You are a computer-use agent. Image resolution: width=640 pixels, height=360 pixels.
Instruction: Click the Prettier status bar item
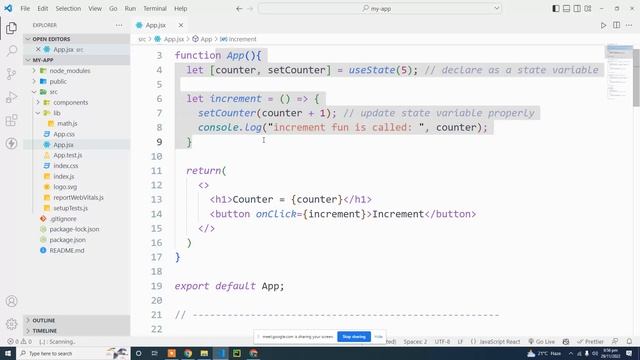point(590,342)
